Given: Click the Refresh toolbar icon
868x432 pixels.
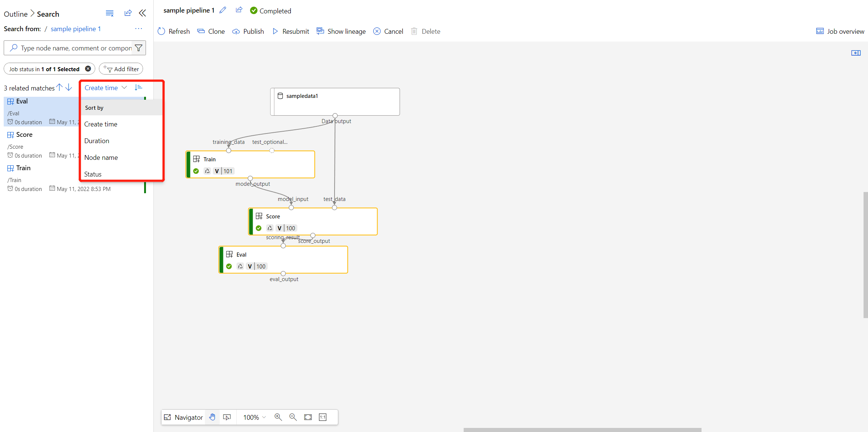Looking at the screenshot, I should (162, 32).
